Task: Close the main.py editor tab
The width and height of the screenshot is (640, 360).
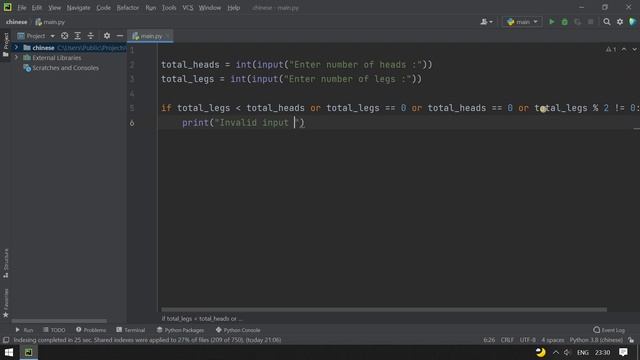Action: click(x=167, y=36)
